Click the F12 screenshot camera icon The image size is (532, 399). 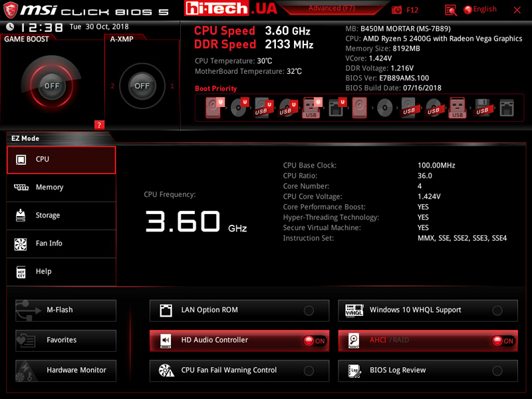[397, 10]
